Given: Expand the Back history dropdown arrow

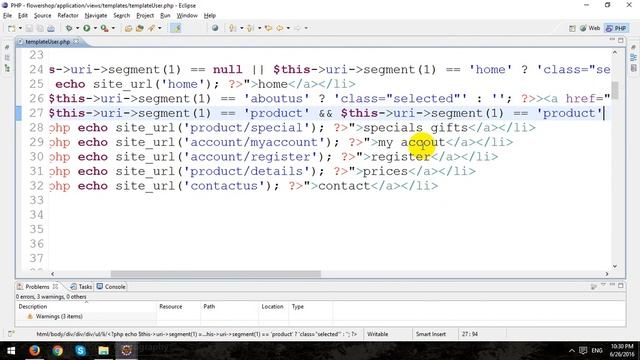Looking at the screenshot, I should coord(288,28).
